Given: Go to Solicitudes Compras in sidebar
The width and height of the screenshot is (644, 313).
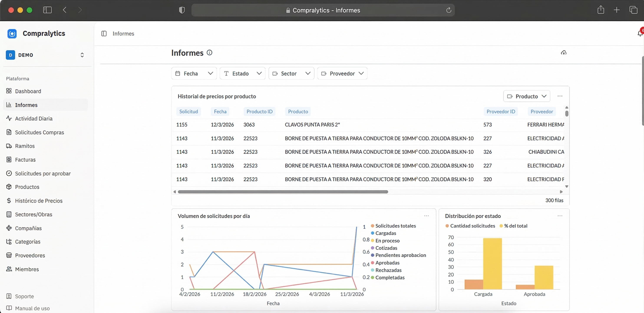Looking at the screenshot, I should click(x=39, y=132).
